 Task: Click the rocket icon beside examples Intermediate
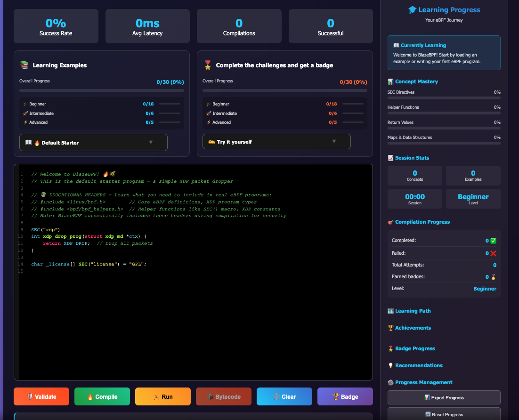(x=25, y=113)
